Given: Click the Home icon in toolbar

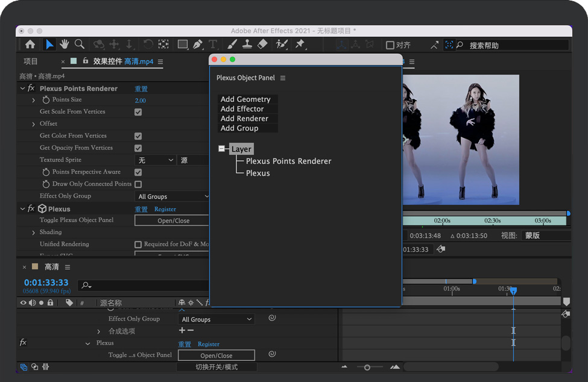Looking at the screenshot, I should pos(30,44).
